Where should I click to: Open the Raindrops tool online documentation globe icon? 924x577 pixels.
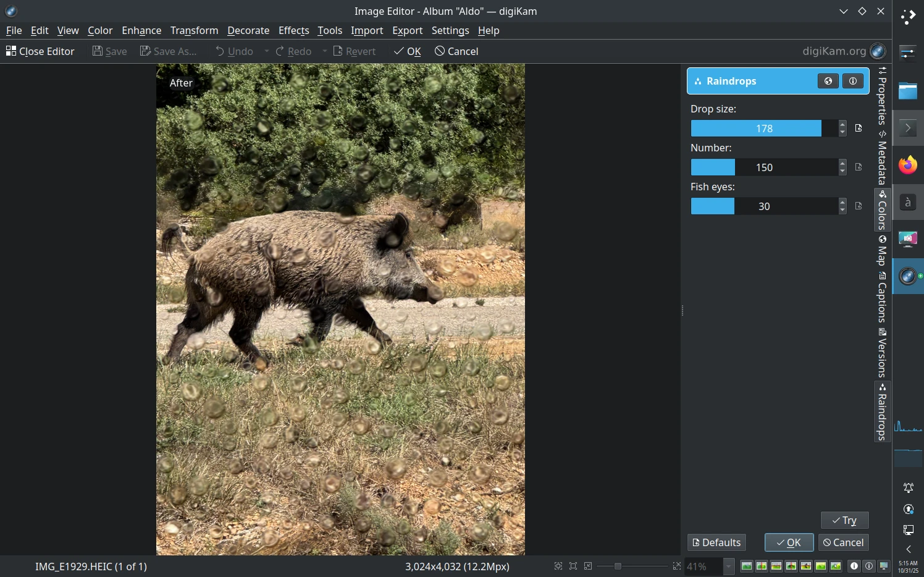tap(828, 81)
